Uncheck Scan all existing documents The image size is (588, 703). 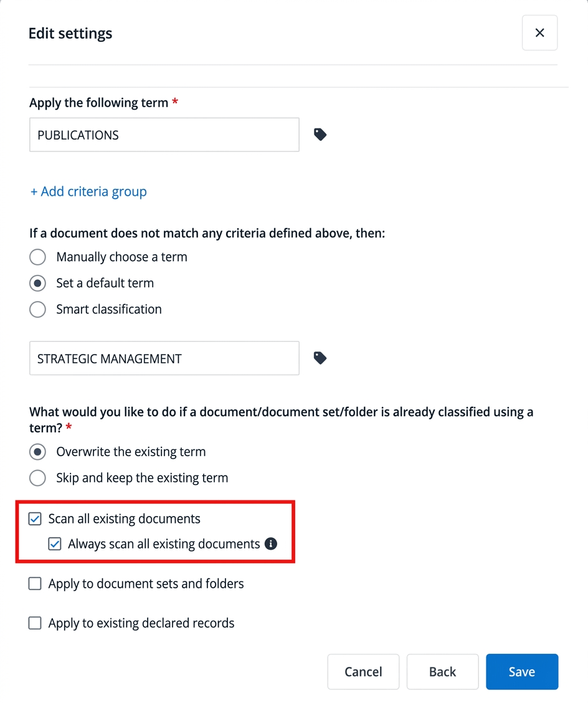point(36,519)
